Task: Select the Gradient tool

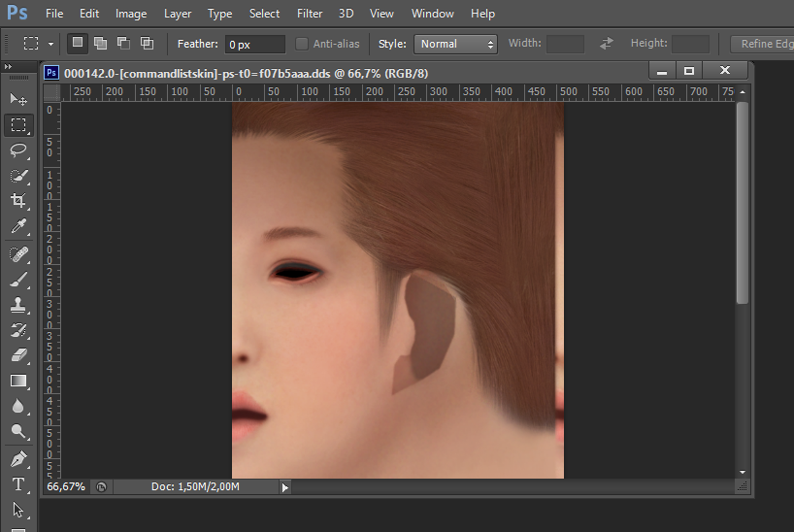Action: coord(18,381)
